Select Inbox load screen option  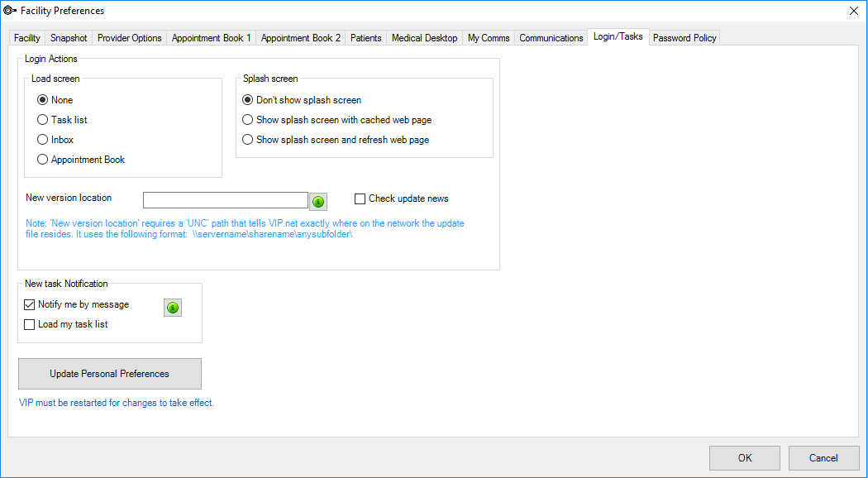pyautogui.click(x=55, y=140)
